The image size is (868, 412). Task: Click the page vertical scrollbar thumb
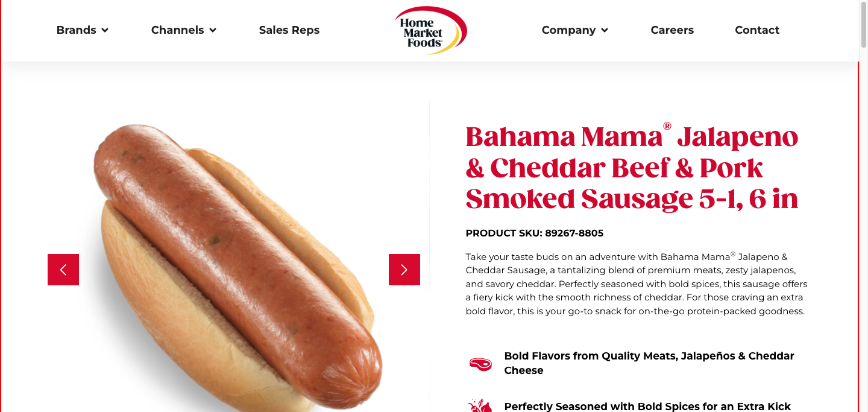pyautogui.click(x=863, y=24)
